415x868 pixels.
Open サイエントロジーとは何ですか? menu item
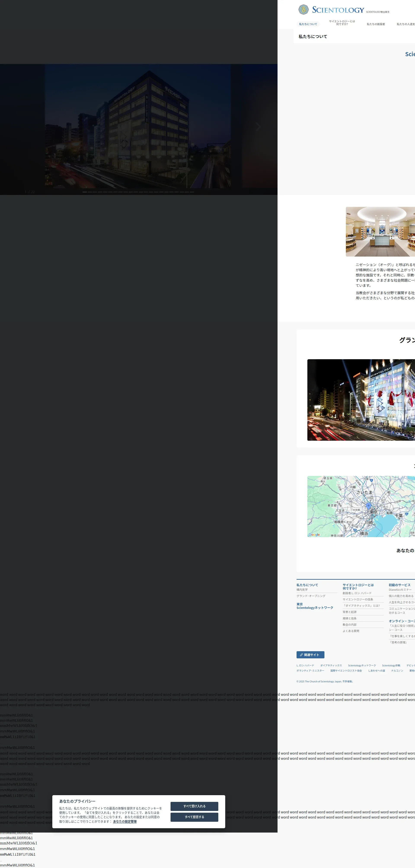coord(342,22)
